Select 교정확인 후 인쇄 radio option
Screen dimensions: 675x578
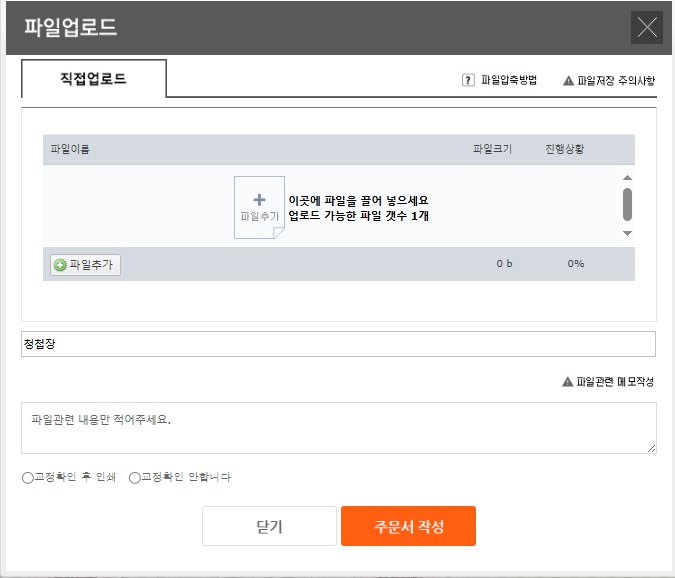click(x=28, y=478)
